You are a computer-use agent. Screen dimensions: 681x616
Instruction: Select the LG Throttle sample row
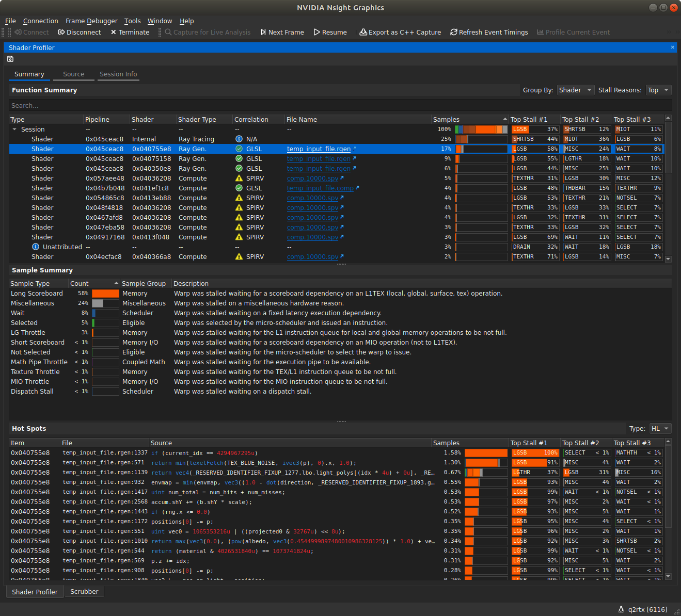340,332
